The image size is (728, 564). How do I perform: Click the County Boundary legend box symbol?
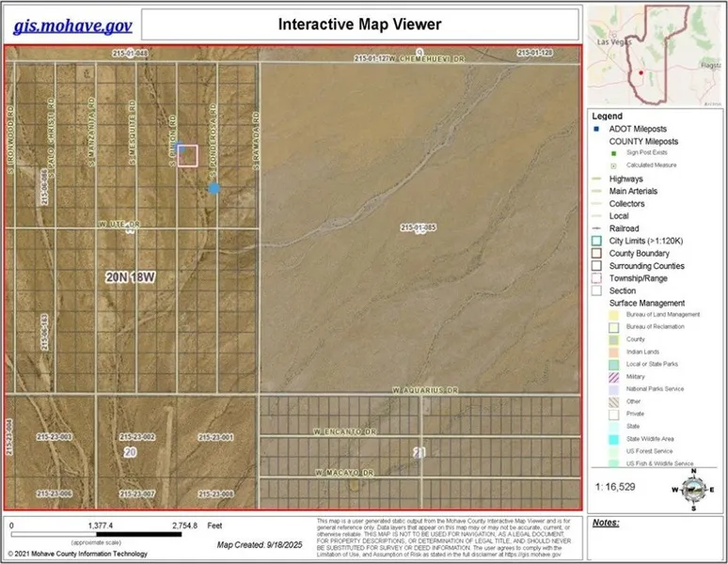[596, 253]
